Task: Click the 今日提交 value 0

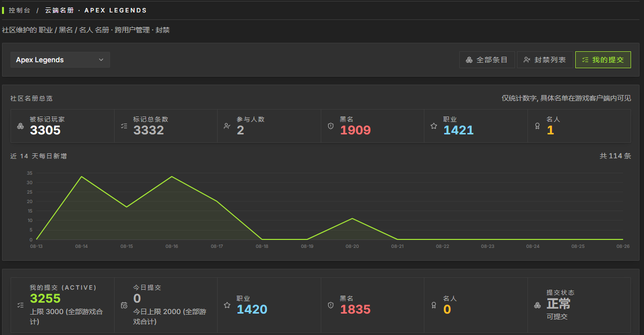Action: click(x=137, y=299)
